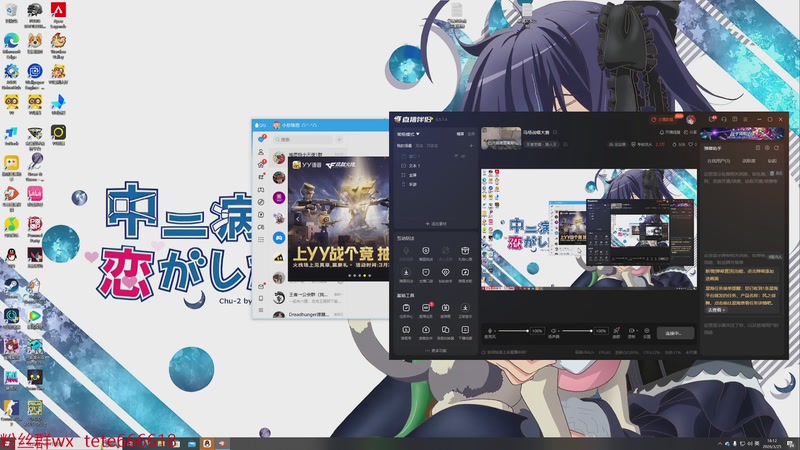Click the 连接中... start streaming button
Viewport: 800px width, 450px height.
675,333
